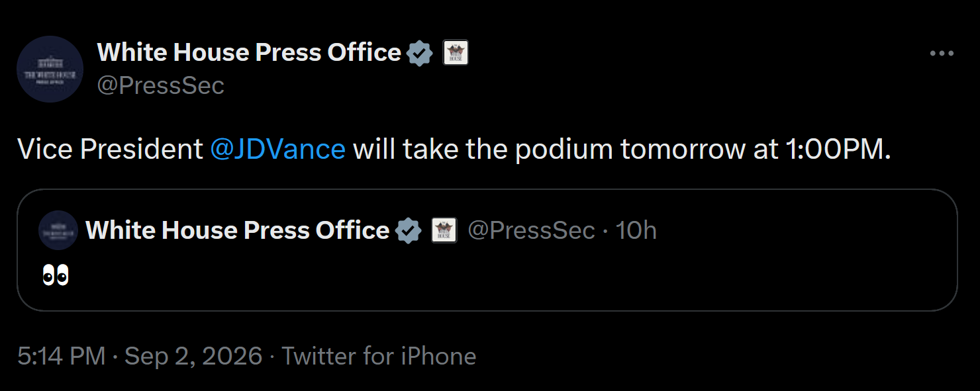
Task: Click the main White House Press Office avatar
Action: [50, 69]
